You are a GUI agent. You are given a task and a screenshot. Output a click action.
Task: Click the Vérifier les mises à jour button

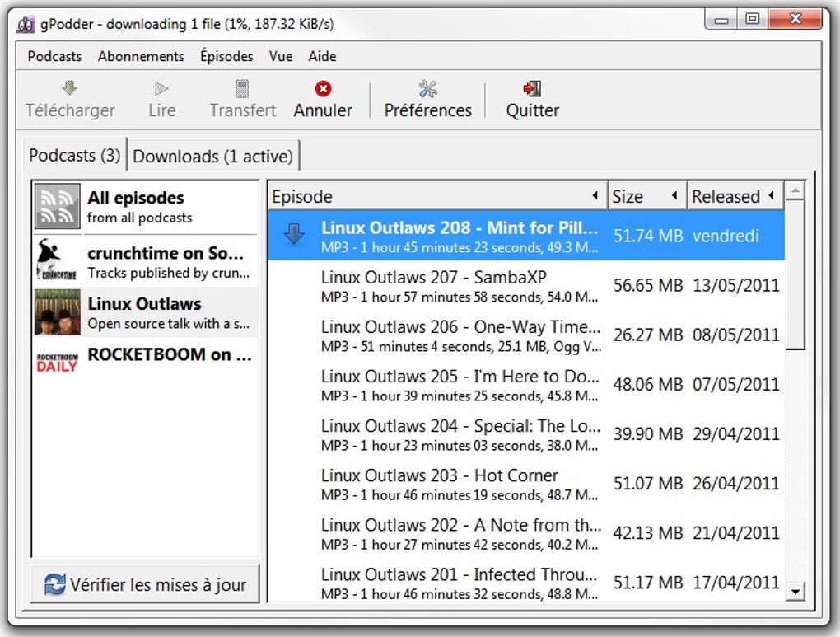click(x=145, y=584)
